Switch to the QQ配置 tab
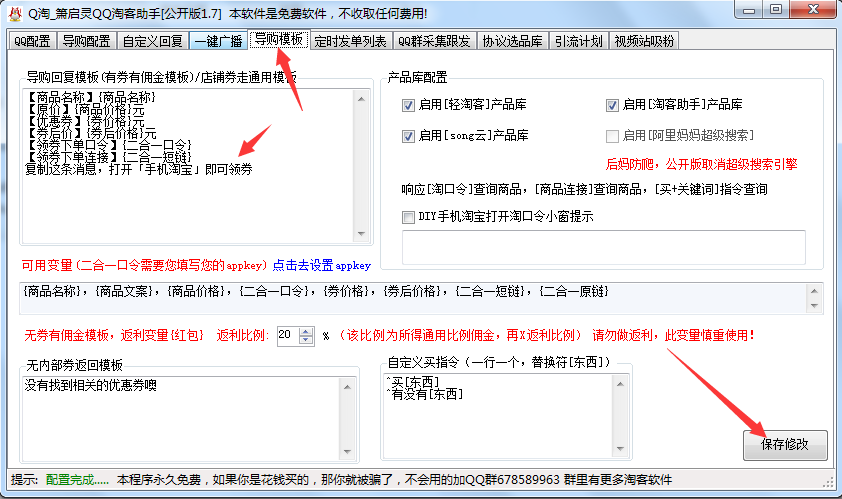Viewport: 842px width, 499px height. 30,41
